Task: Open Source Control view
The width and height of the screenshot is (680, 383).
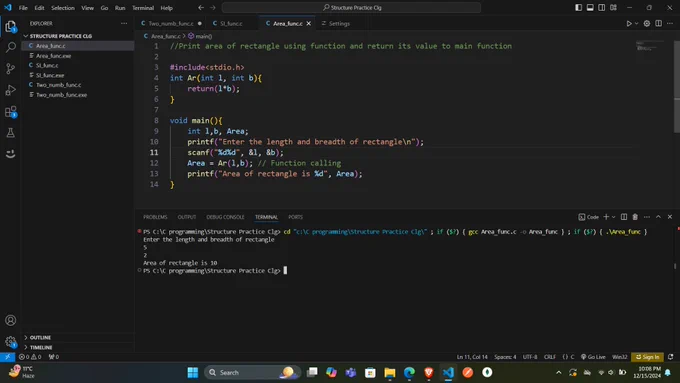Action: 10,69
